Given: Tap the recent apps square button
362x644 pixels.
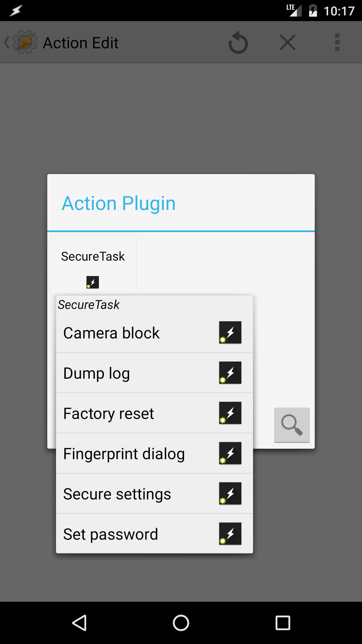Looking at the screenshot, I should click(283, 623).
